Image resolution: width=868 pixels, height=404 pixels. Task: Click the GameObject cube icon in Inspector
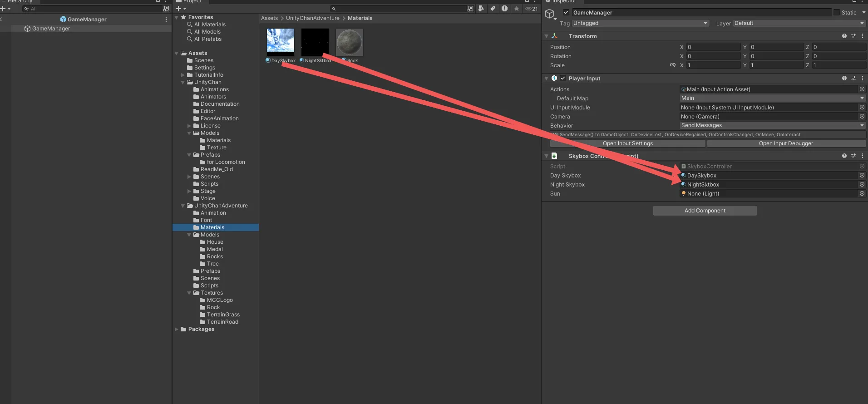tap(550, 14)
